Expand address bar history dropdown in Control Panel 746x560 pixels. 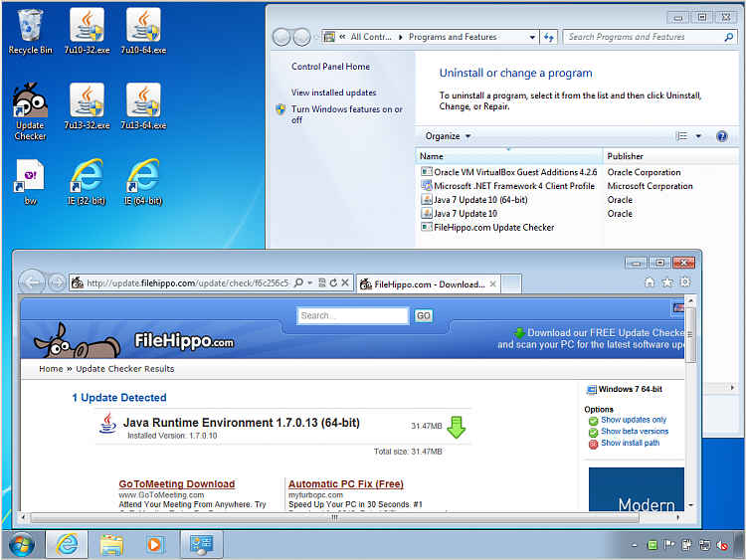point(532,37)
